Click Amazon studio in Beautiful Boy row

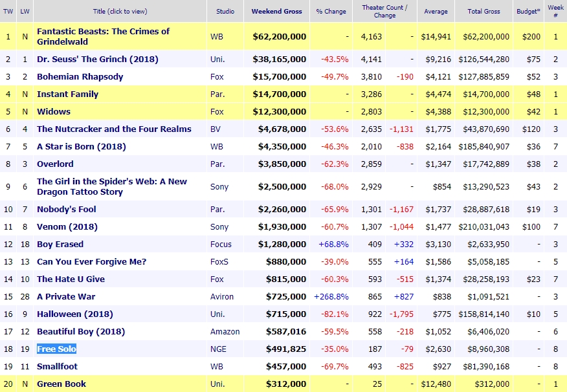[225, 332]
